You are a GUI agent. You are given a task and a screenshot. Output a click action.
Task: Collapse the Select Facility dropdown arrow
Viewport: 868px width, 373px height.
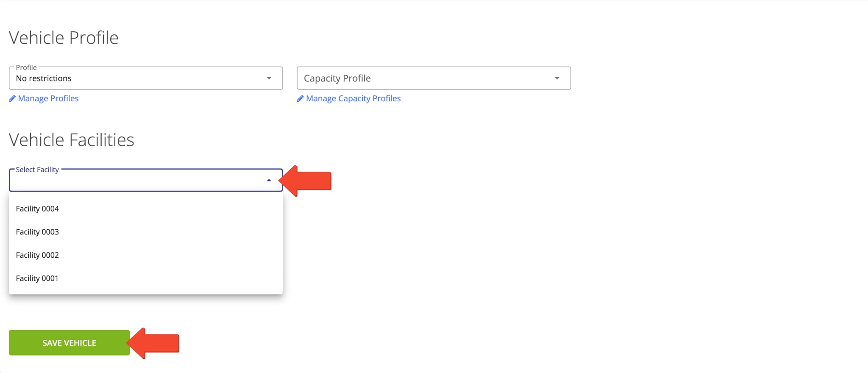269,180
